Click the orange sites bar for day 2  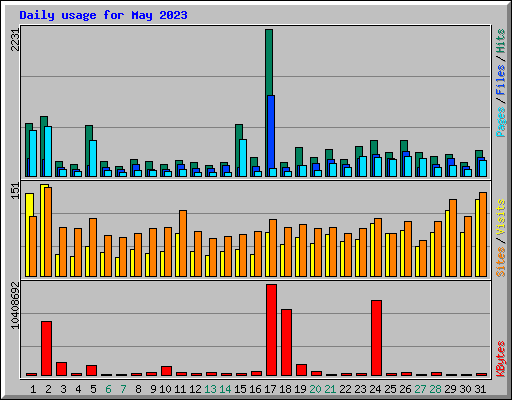(x=48, y=232)
